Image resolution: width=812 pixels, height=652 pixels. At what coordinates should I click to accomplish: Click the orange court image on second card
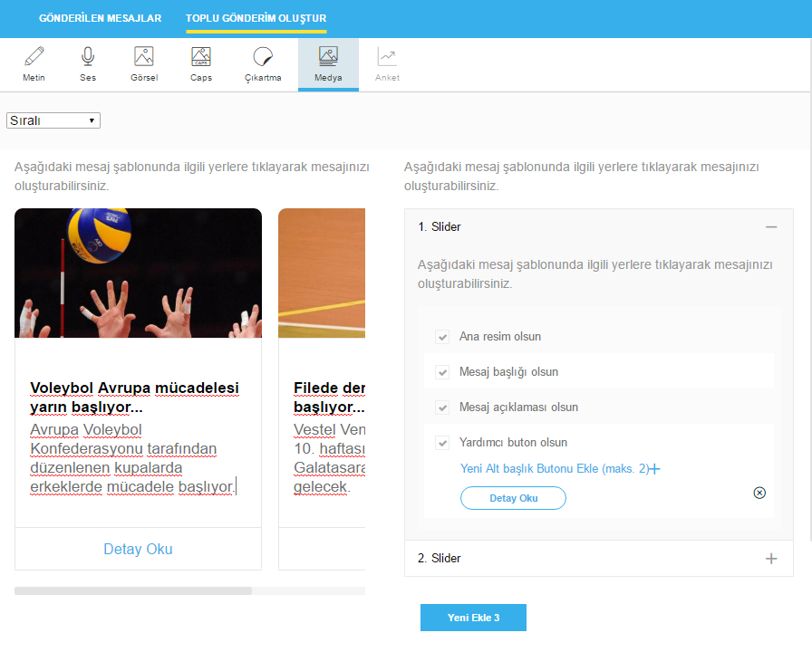click(322, 273)
